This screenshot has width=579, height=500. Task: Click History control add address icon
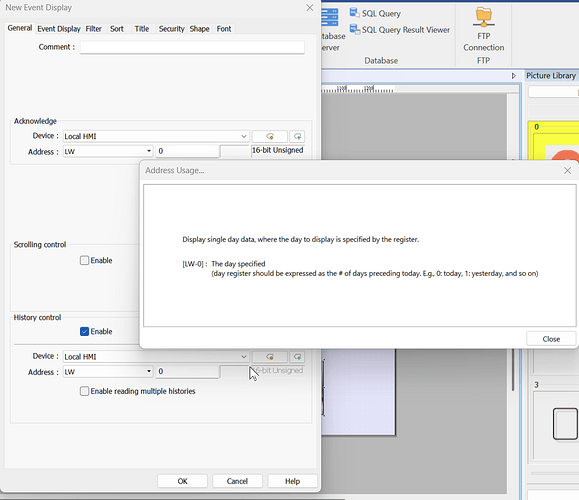[x=297, y=357]
